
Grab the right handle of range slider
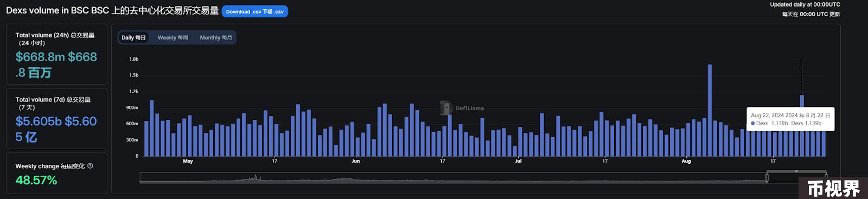[x=826, y=177]
